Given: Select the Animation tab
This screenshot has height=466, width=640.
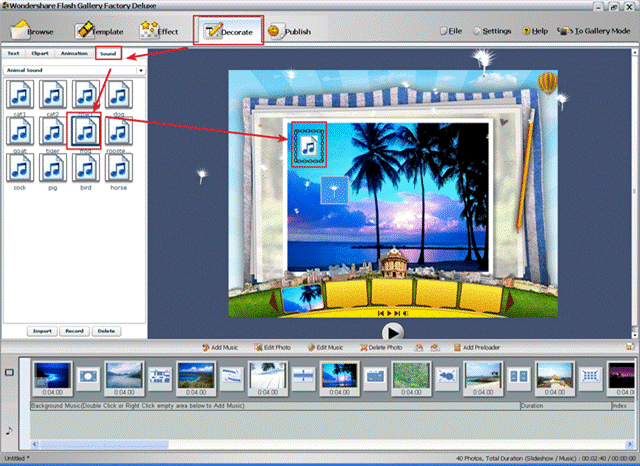Looking at the screenshot, I should (x=74, y=53).
